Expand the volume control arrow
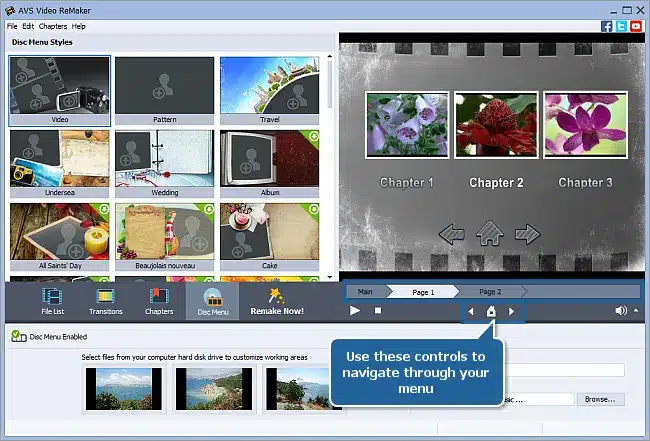The height and width of the screenshot is (441, 650). click(636, 310)
